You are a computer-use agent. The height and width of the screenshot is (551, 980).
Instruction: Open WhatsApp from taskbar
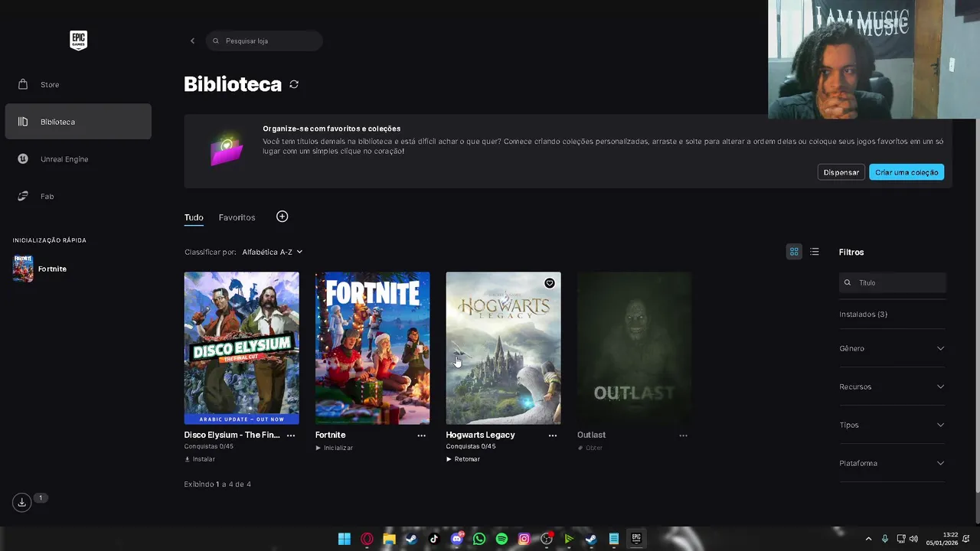click(x=479, y=539)
